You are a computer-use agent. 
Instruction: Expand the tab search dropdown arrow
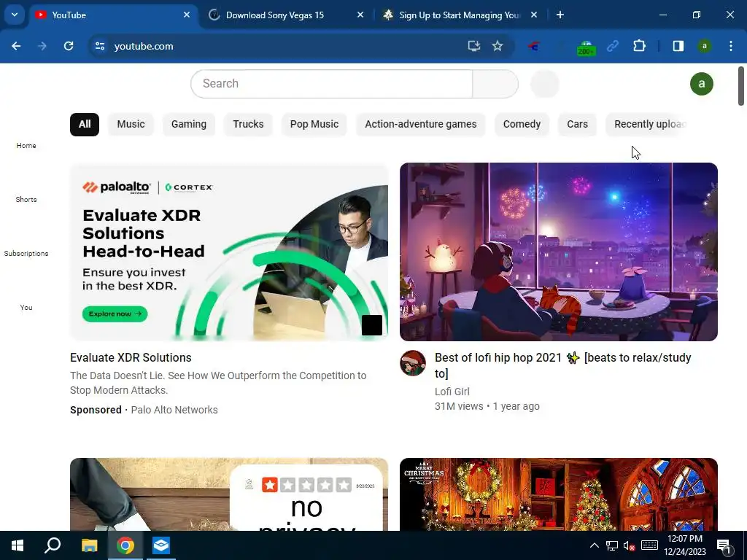tap(15, 15)
